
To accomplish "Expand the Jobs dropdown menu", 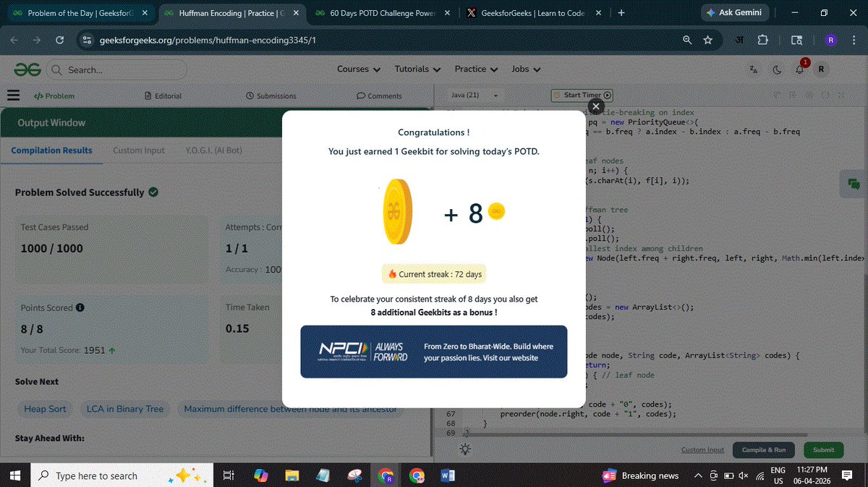I will tap(527, 69).
